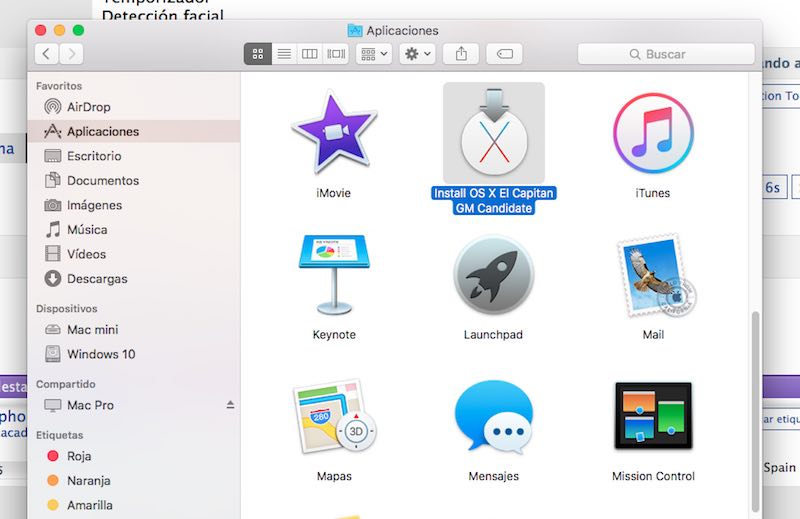Viewport: 800px width, 519px height.
Task: Click the Favoritos section header
Action: [x=59, y=86]
